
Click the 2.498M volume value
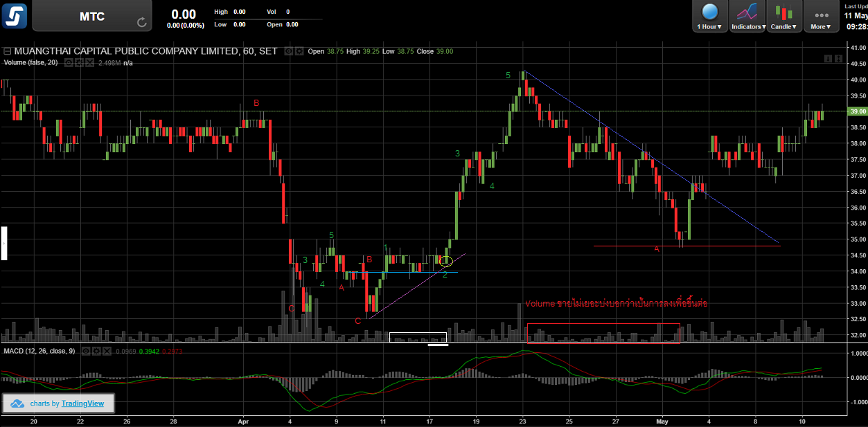[x=109, y=62]
